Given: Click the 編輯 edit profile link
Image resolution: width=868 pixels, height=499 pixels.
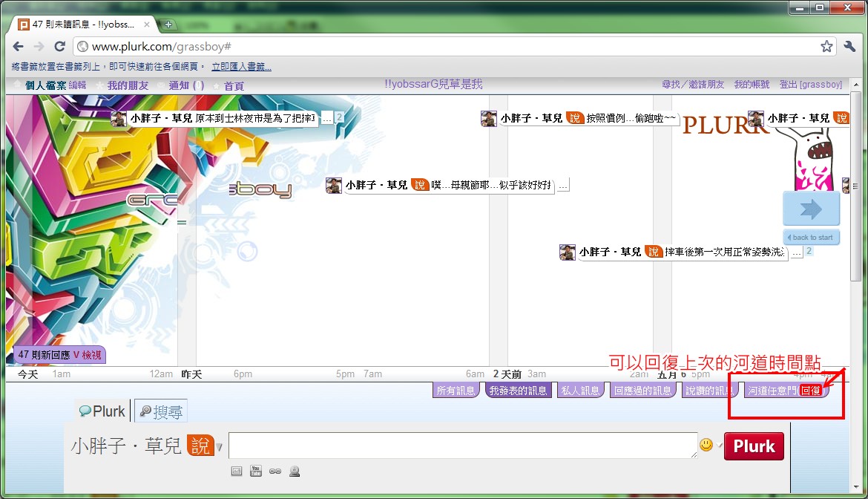Looking at the screenshot, I should click(x=77, y=85).
